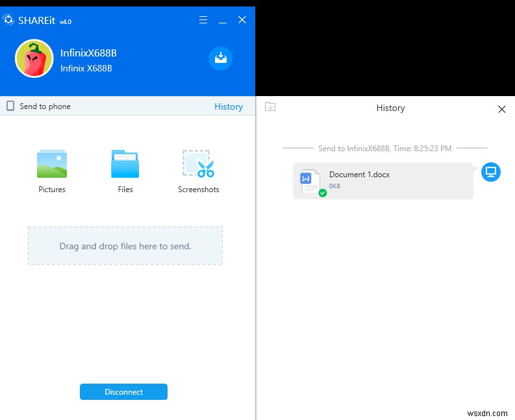Click the drag and drop files area
This screenshot has width=515, height=420.
coord(125,245)
